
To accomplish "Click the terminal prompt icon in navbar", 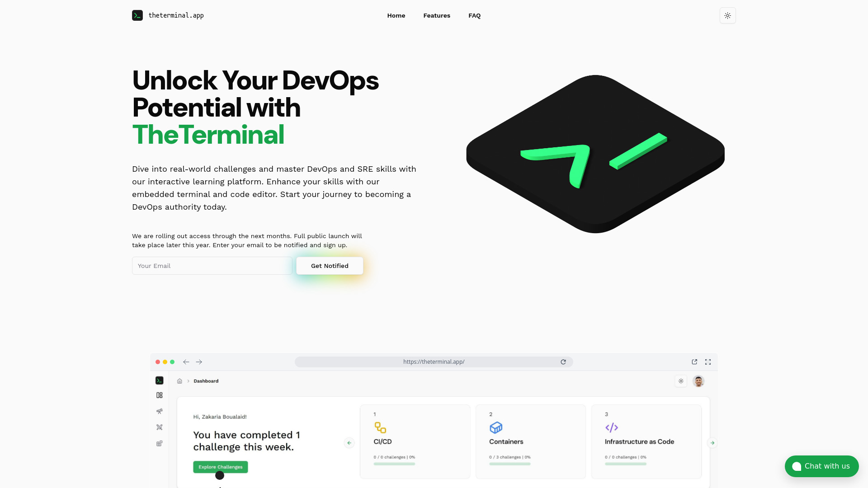I will (x=137, y=15).
